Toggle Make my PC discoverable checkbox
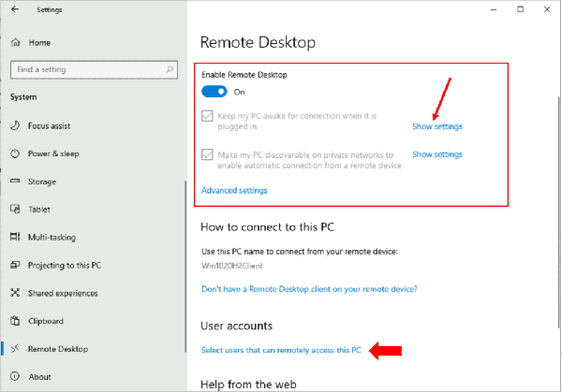This screenshot has width=562, height=392. click(207, 154)
